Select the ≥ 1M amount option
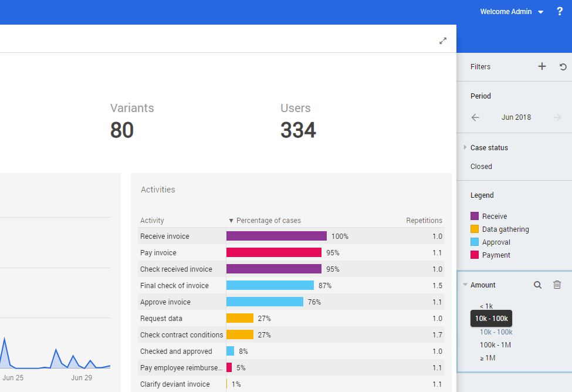The image size is (572, 392). pyautogui.click(x=488, y=358)
